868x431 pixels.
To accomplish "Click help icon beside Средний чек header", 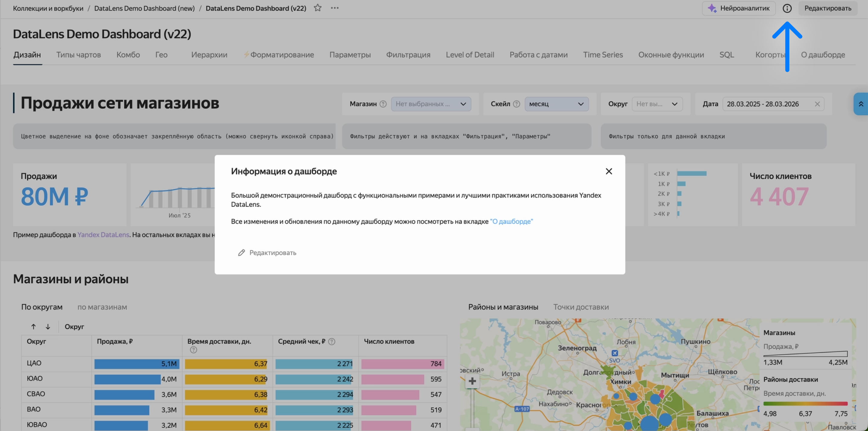I will 332,341.
